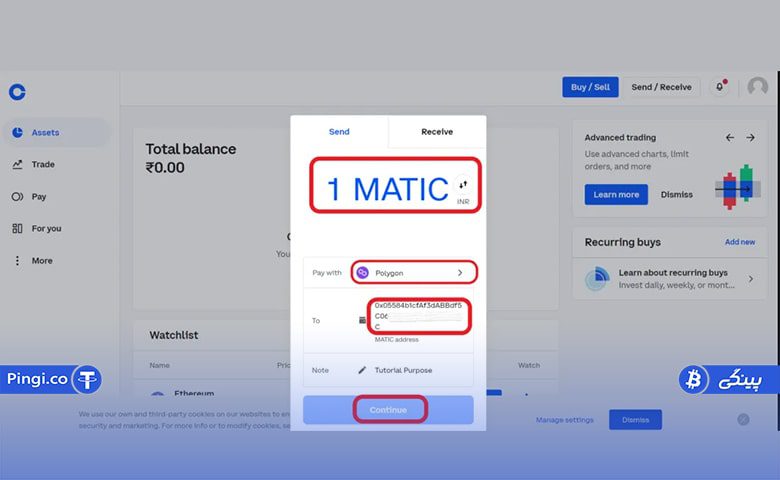The image size is (780, 480).
Task: Expand Learn about recurring buys chevron
Action: (751, 279)
